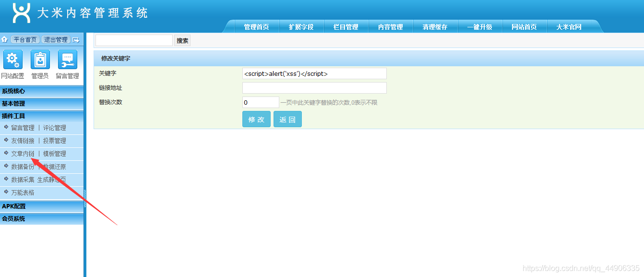Open 友情链接 in the sidebar
The image size is (644, 277).
[23, 141]
